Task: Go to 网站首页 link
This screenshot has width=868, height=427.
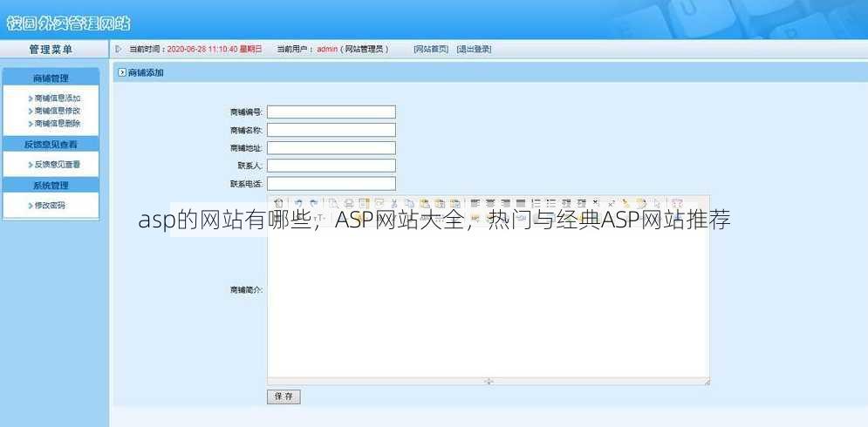Action: [431, 49]
